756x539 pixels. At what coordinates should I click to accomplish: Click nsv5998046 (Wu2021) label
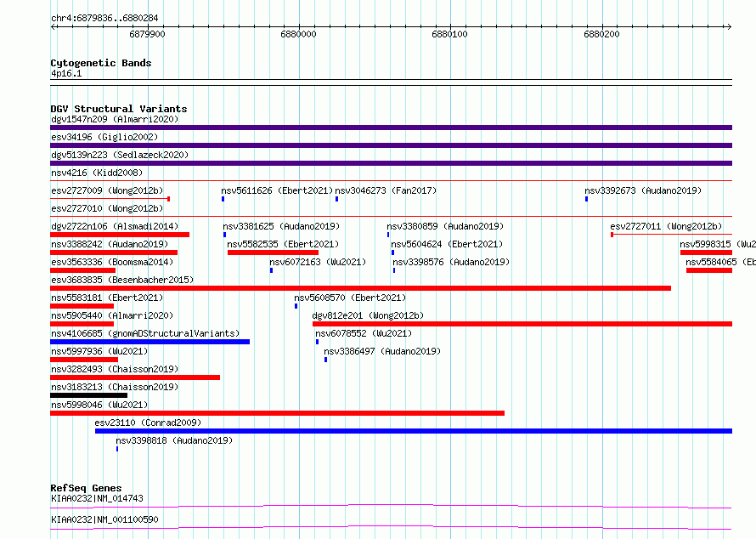99,405
